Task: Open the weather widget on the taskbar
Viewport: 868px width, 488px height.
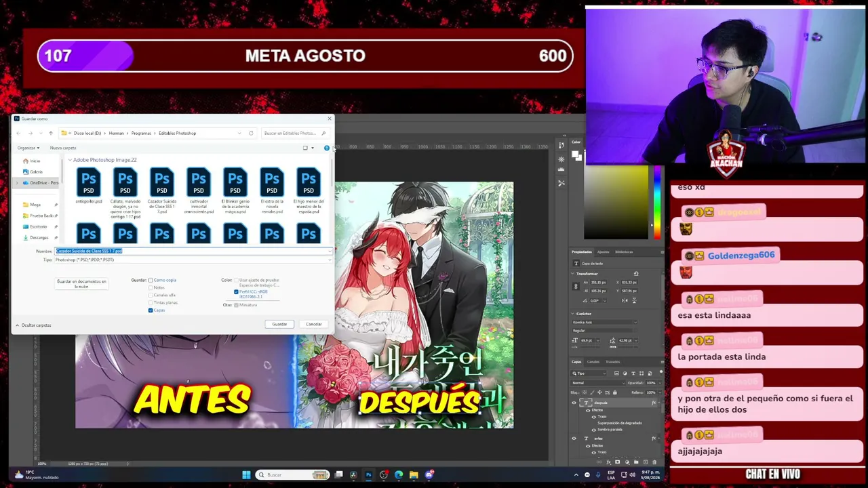Action: 35,474
